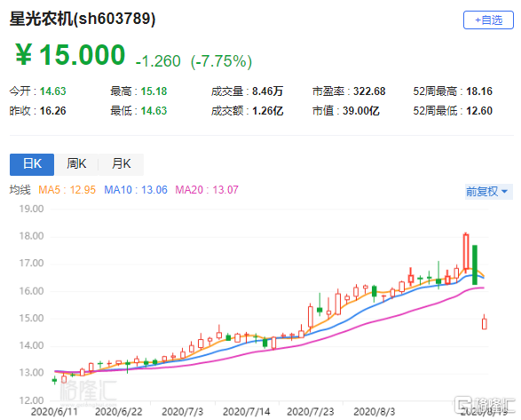The image size is (521, 420).
Task: Click the MA5 : 12.95 indicator label
Action: coord(67,190)
